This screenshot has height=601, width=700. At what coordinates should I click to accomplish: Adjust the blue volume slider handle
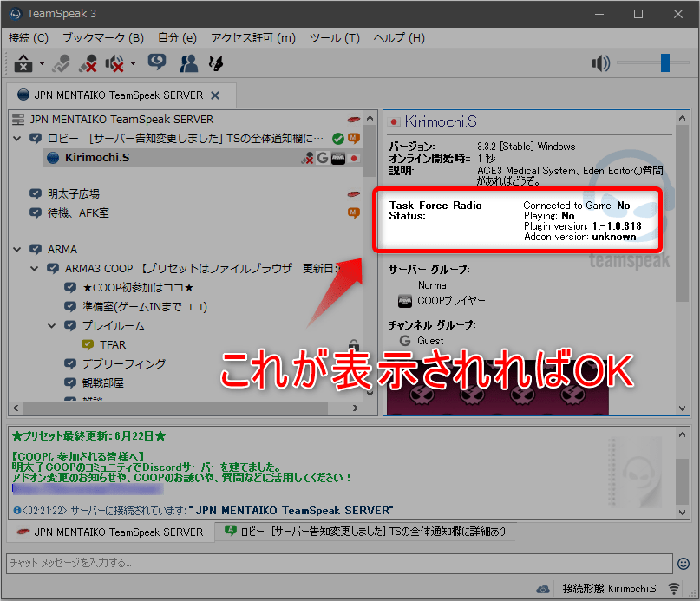point(665,63)
